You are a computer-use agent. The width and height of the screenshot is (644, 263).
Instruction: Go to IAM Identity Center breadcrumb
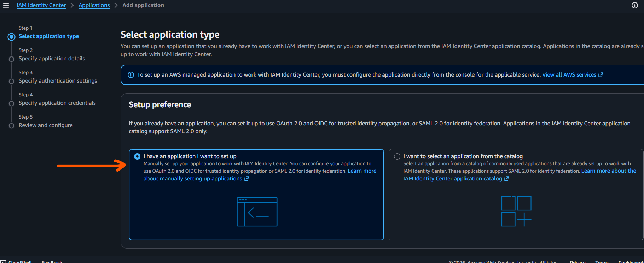coord(41,5)
